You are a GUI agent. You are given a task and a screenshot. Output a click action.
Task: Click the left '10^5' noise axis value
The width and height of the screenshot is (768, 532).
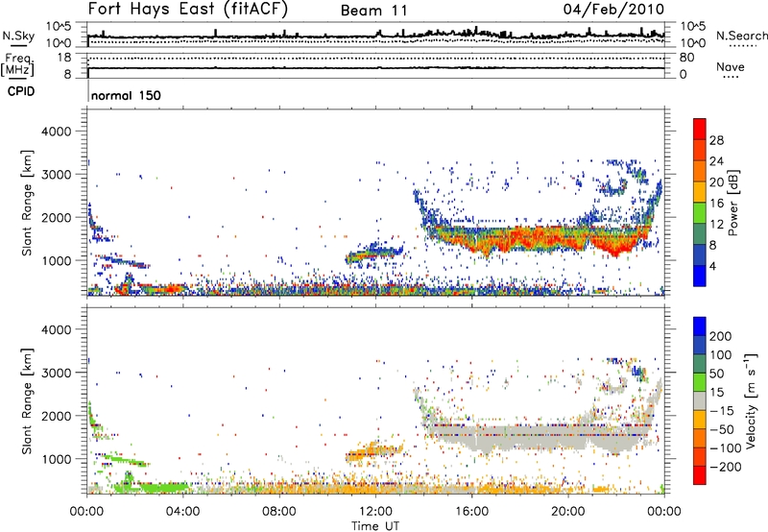pos(59,27)
